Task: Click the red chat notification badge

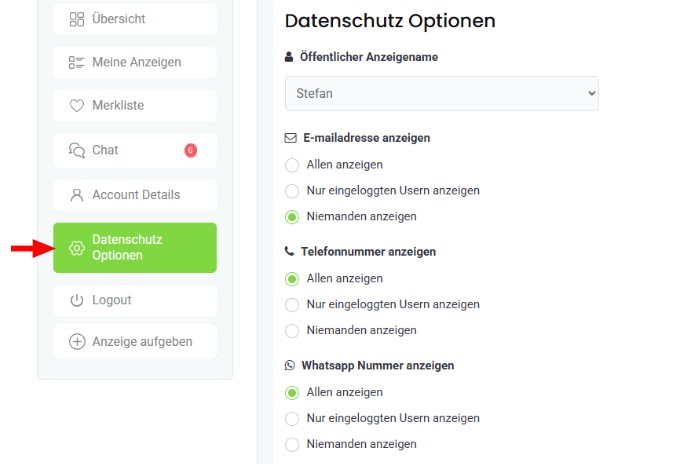Action: tap(190, 150)
